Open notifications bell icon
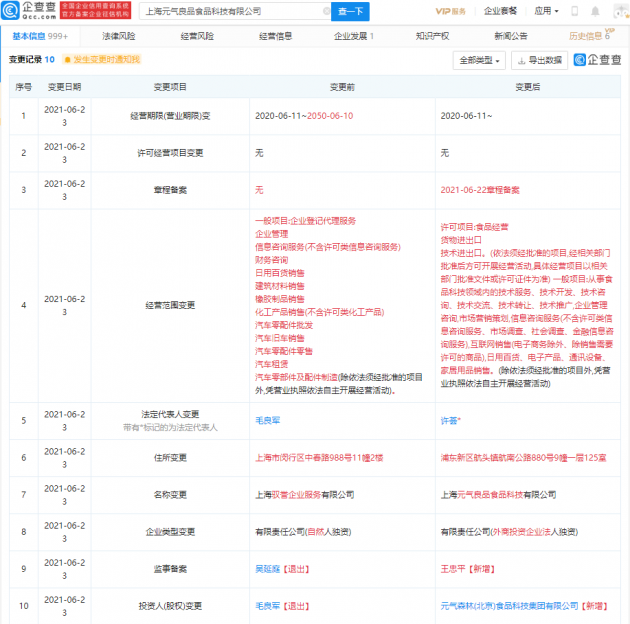The width and height of the screenshot is (630, 624). [x=595, y=11]
